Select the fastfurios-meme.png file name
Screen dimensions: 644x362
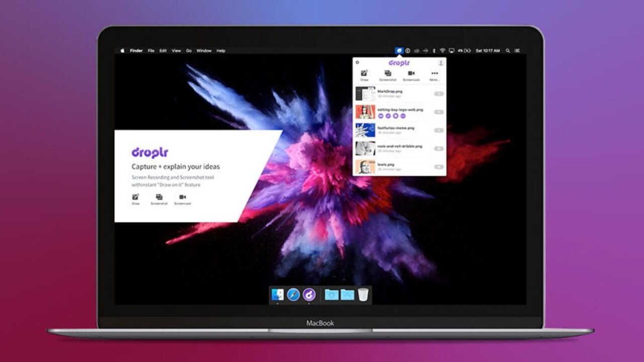point(396,128)
